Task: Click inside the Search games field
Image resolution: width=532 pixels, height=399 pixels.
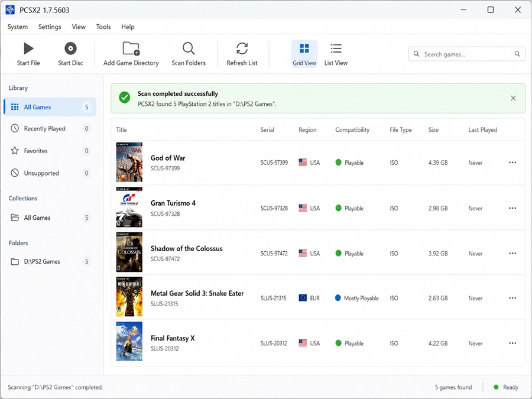Action: point(466,54)
